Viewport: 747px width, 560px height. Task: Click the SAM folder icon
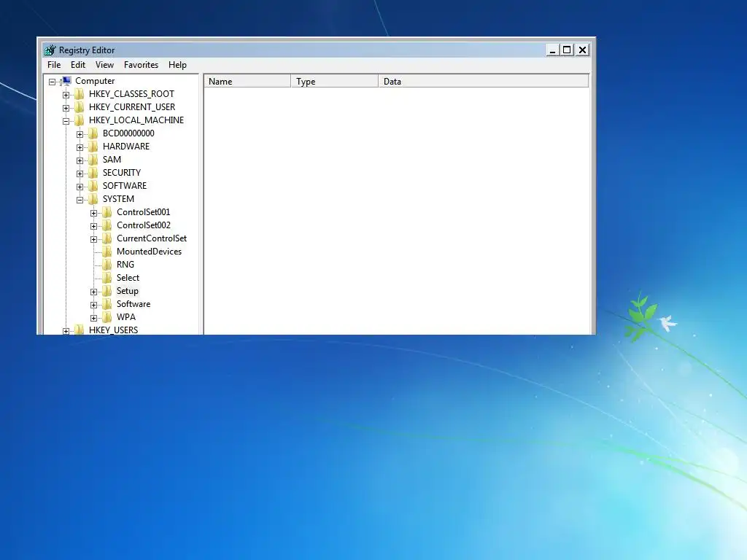pyautogui.click(x=93, y=160)
